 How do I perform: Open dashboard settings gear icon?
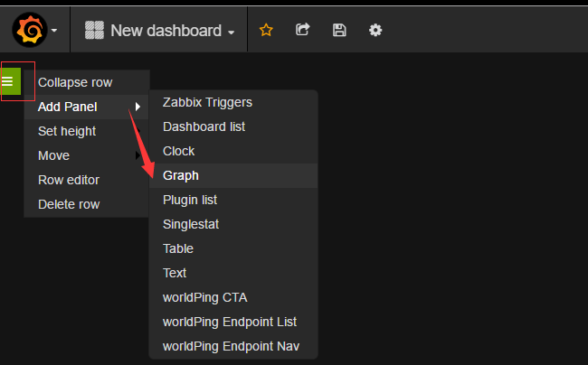pos(375,30)
